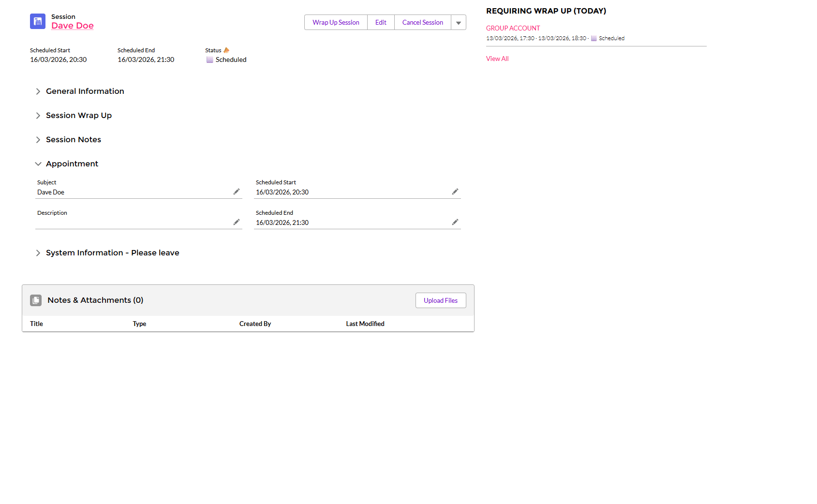Expand the Session Wrap Up section
Image resolution: width=817 pixels, height=504 pixels.
(x=38, y=116)
